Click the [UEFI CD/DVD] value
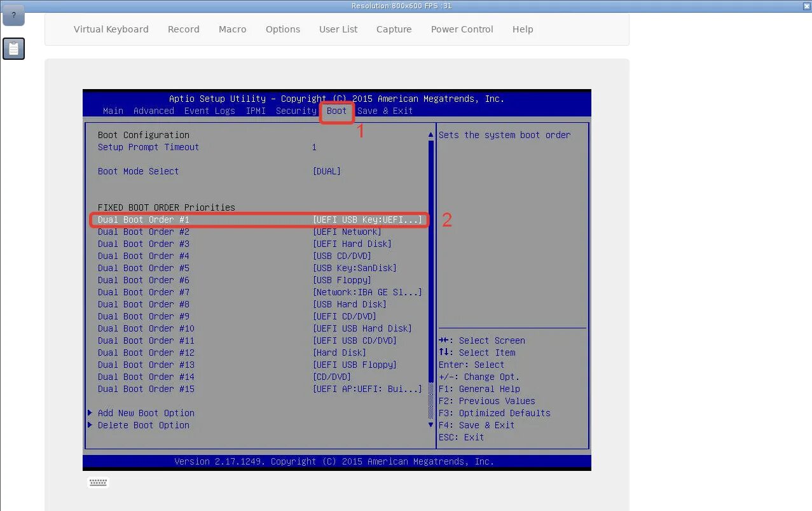The height and width of the screenshot is (511, 812). (345, 316)
